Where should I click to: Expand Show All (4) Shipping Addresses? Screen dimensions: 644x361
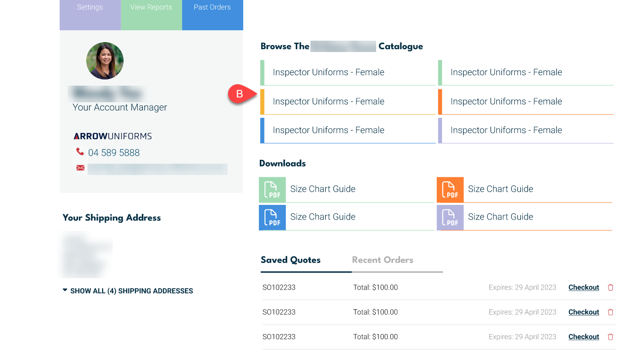pyautogui.click(x=128, y=291)
